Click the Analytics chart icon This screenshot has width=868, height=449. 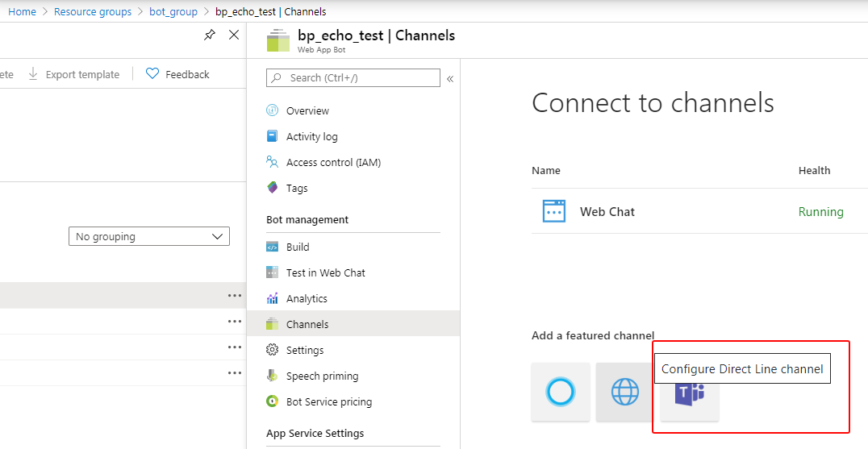point(272,298)
